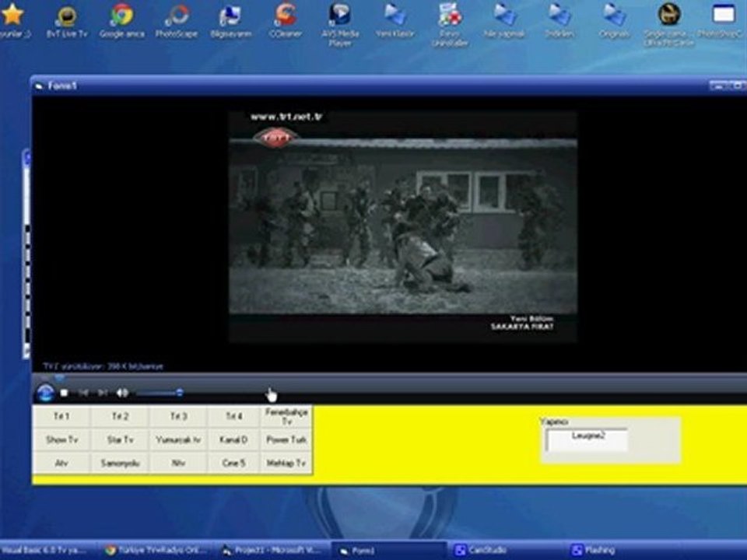Click the Yapımcı text box

[x=587, y=439]
